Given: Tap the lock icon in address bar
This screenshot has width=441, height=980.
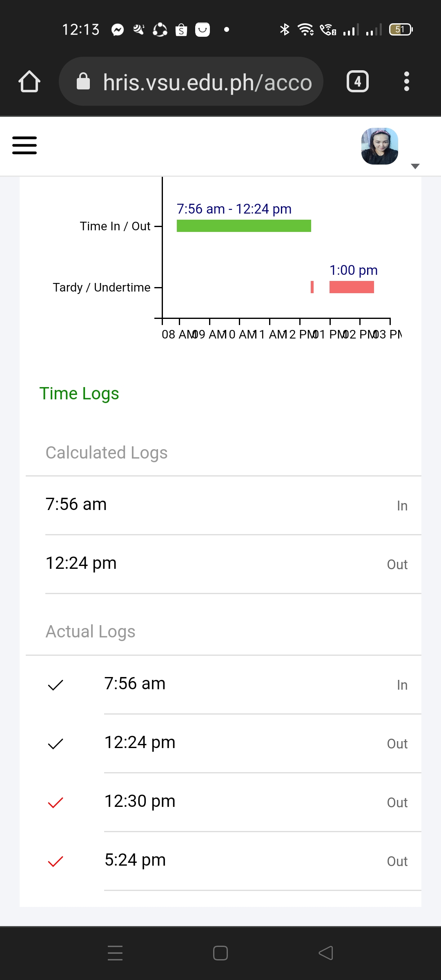Looking at the screenshot, I should pyautogui.click(x=83, y=82).
